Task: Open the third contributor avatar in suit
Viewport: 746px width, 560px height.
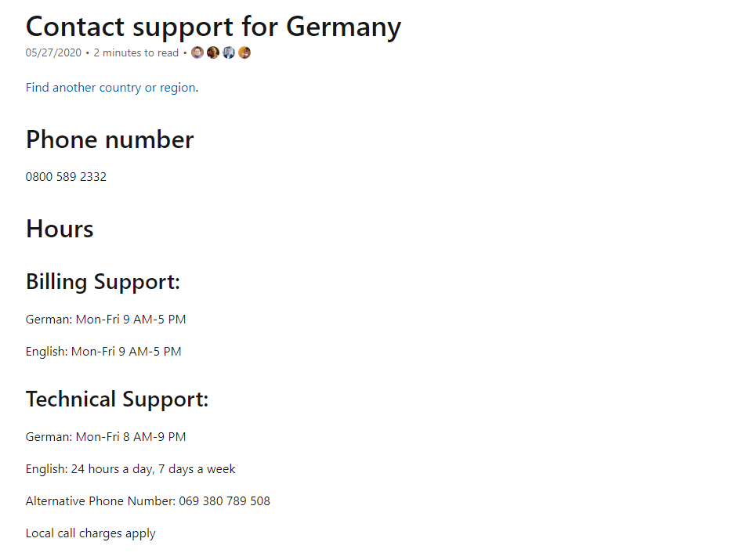Action: [x=229, y=52]
